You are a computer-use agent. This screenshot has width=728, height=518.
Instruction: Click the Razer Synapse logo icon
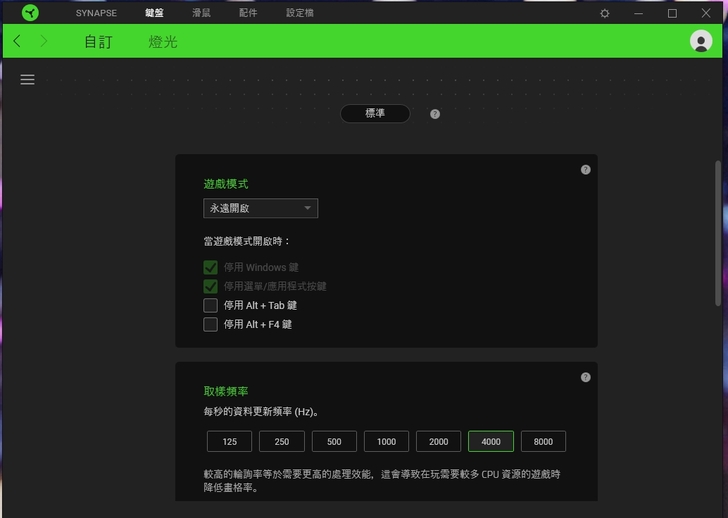[x=30, y=13]
